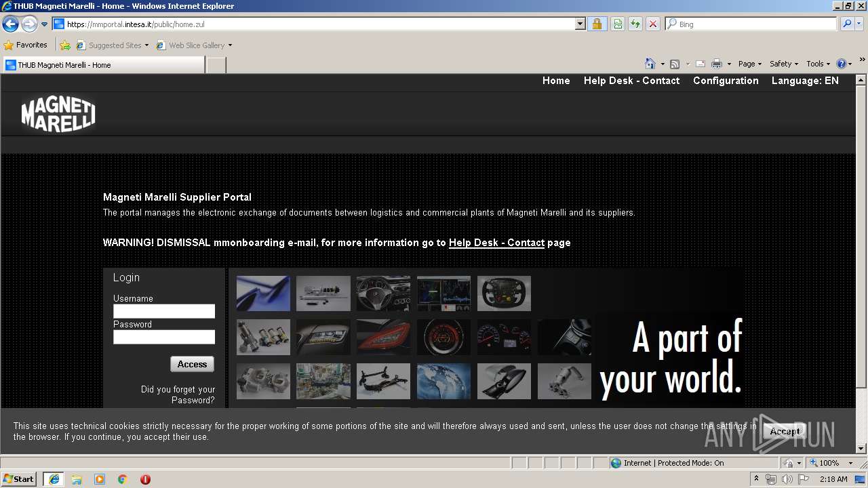Go forward with the browser Forward arrow
This screenshot has width=868, height=488.
pyautogui.click(x=28, y=24)
